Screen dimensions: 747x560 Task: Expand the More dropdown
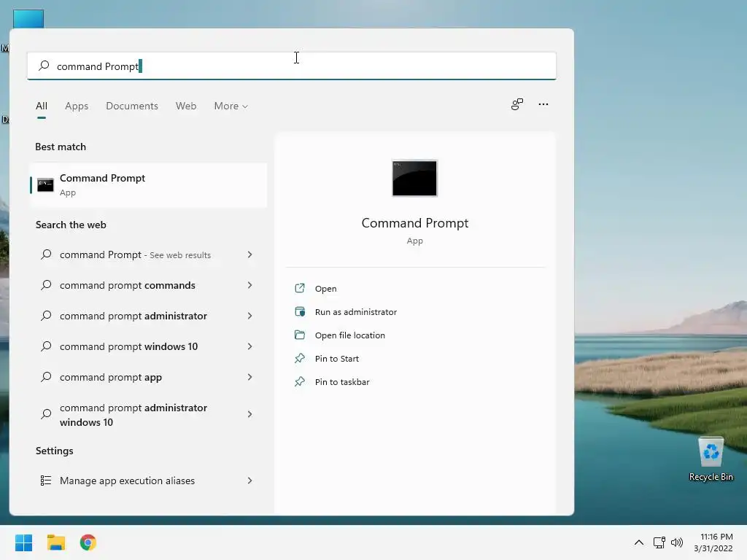231,106
